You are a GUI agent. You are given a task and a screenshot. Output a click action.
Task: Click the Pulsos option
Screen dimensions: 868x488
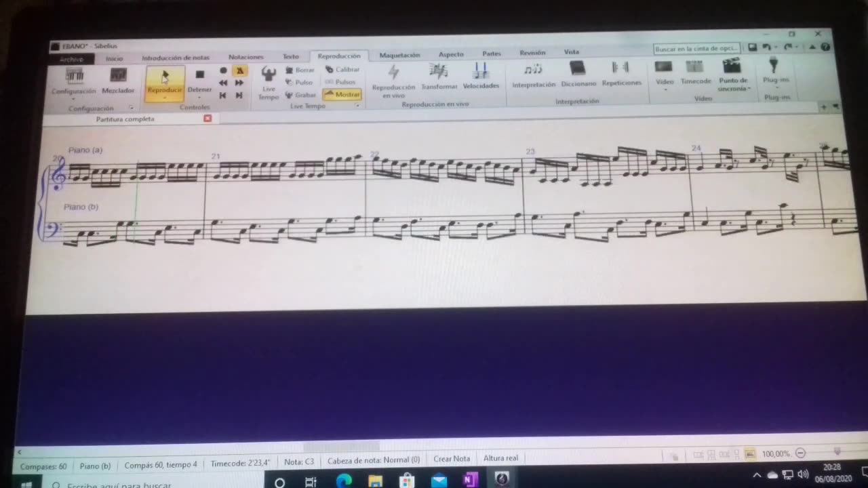click(340, 82)
